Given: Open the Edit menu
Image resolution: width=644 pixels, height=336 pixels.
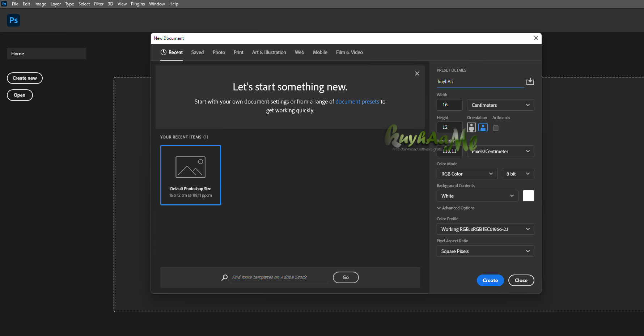Looking at the screenshot, I should (26, 4).
